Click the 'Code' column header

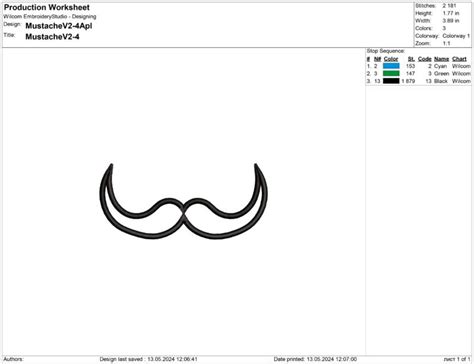click(425, 59)
